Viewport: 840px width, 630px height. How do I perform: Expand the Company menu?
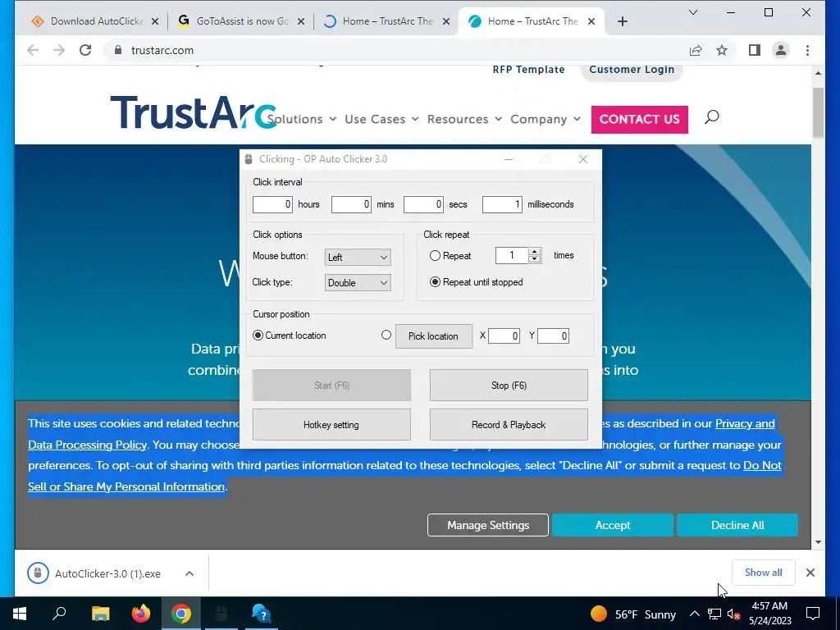[546, 119]
